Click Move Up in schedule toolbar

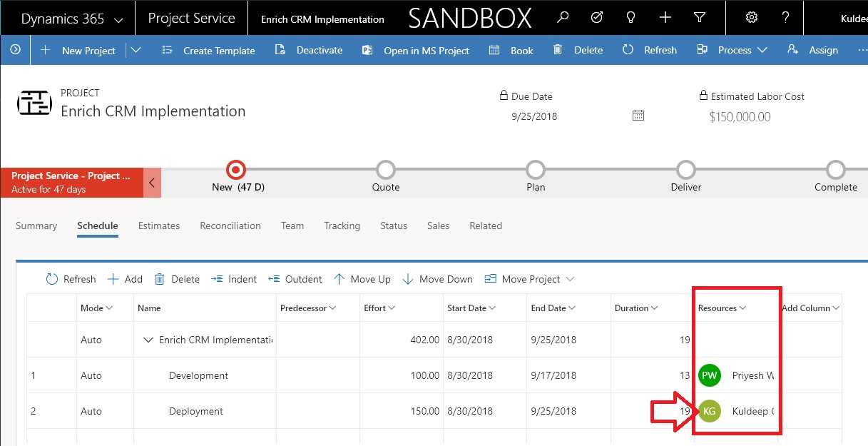(362, 279)
